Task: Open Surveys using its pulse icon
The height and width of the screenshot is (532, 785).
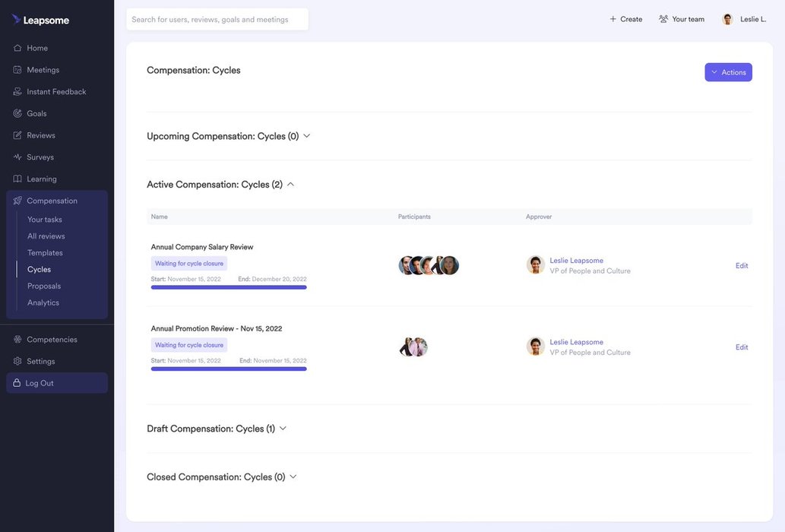Action: click(17, 157)
